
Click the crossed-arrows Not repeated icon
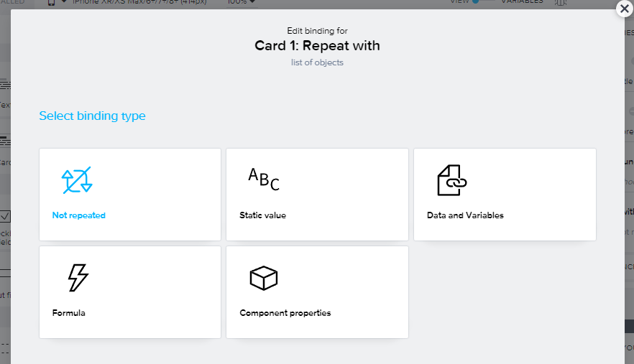click(77, 181)
